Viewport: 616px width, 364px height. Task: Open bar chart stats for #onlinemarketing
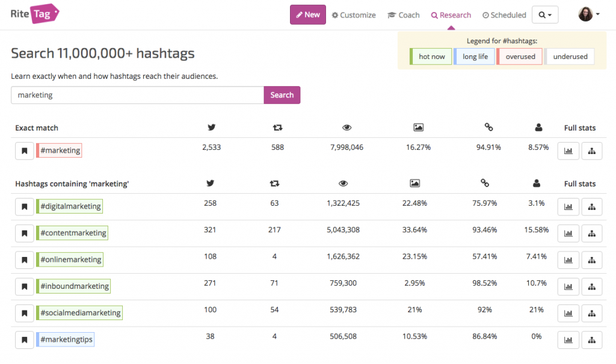tap(568, 260)
